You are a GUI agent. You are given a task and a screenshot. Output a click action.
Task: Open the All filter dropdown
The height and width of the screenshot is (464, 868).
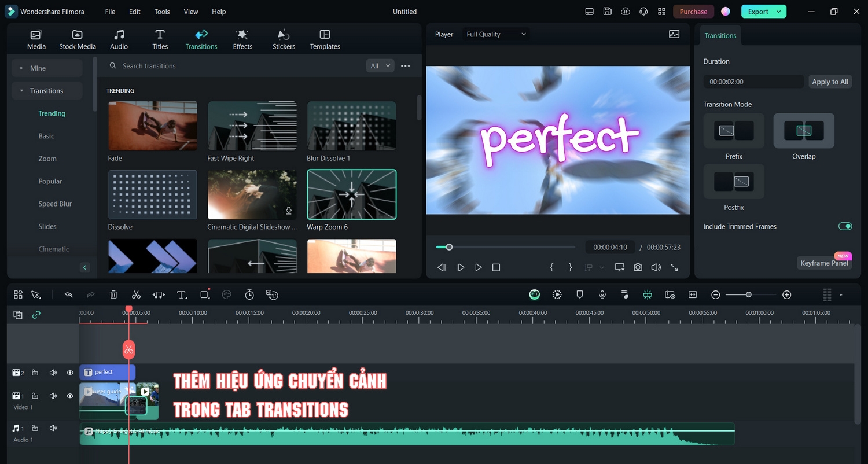tap(380, 66)
